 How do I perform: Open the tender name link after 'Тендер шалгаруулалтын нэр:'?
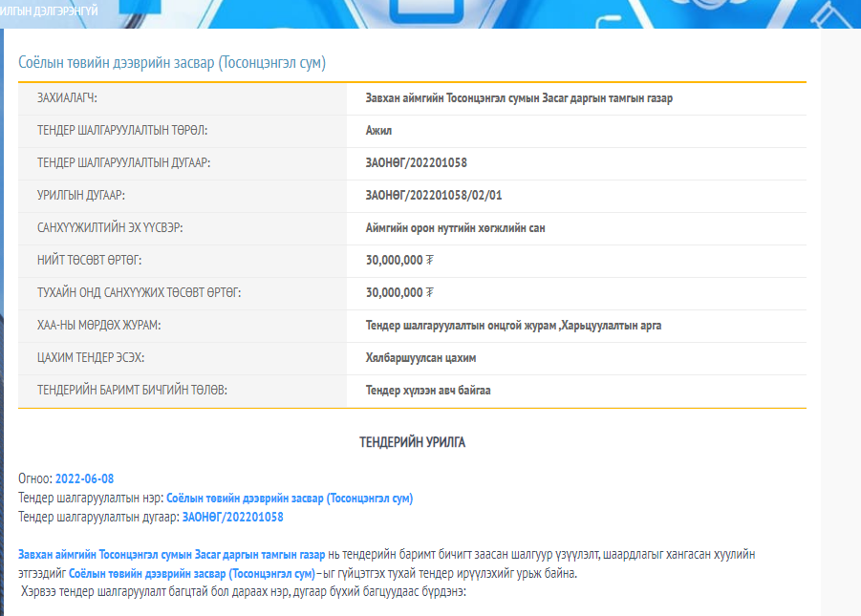coord(289,498)
